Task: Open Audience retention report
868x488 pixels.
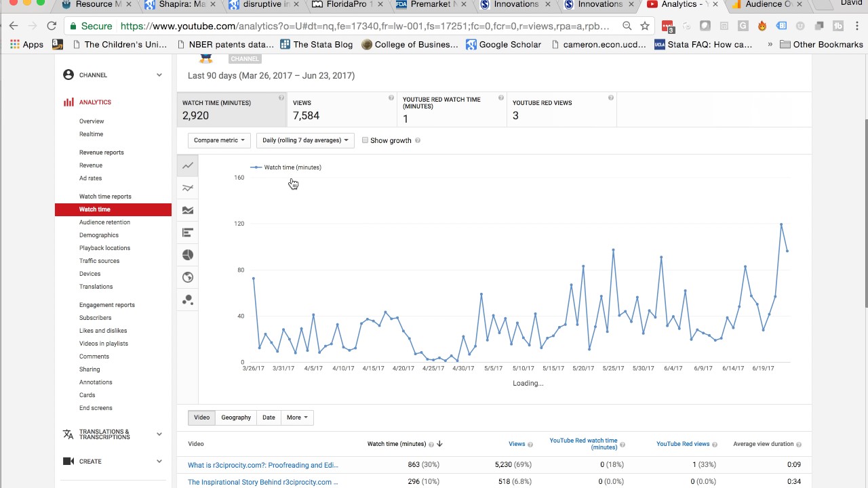Action: click(x=104, y=222)
